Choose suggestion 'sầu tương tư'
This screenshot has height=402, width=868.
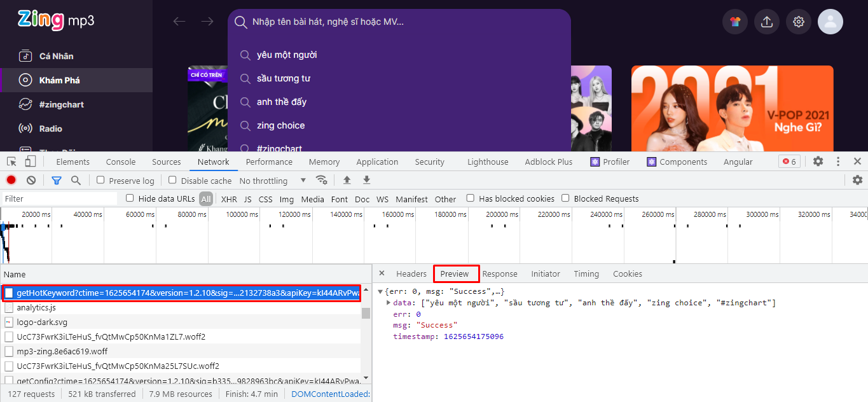(284, 78)
